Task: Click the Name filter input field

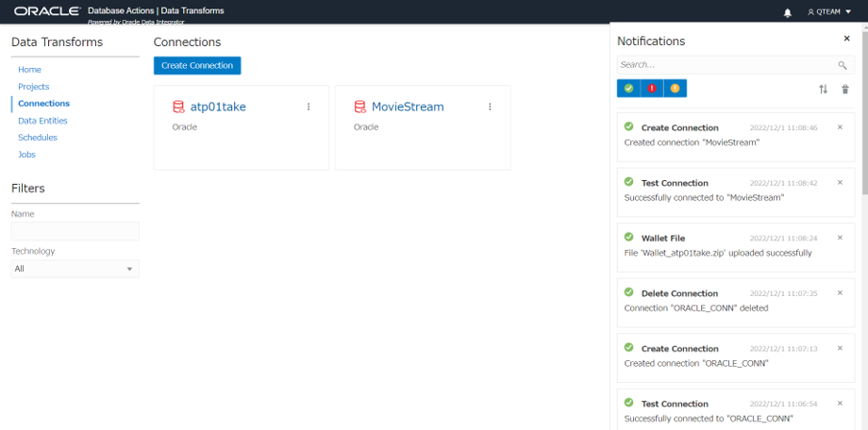Action: pos(75,231)
